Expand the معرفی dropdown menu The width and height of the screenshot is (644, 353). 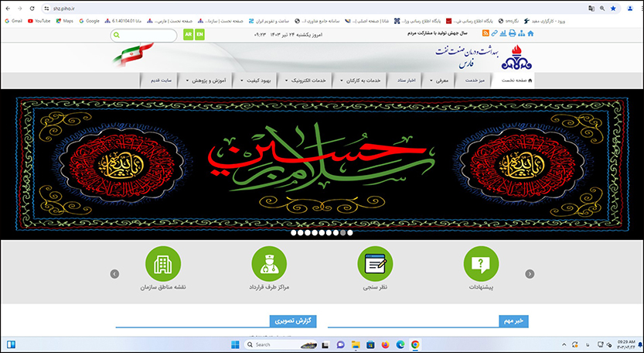point(438,81)
